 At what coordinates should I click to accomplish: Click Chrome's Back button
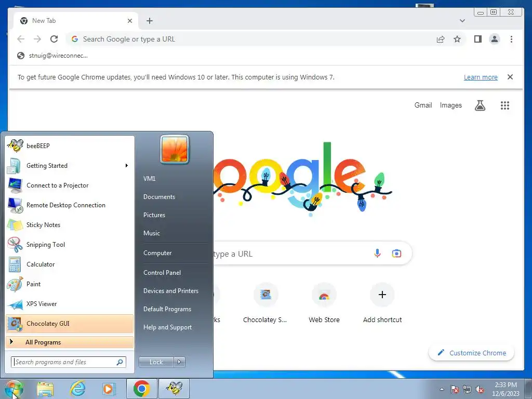tap(21, 39)
